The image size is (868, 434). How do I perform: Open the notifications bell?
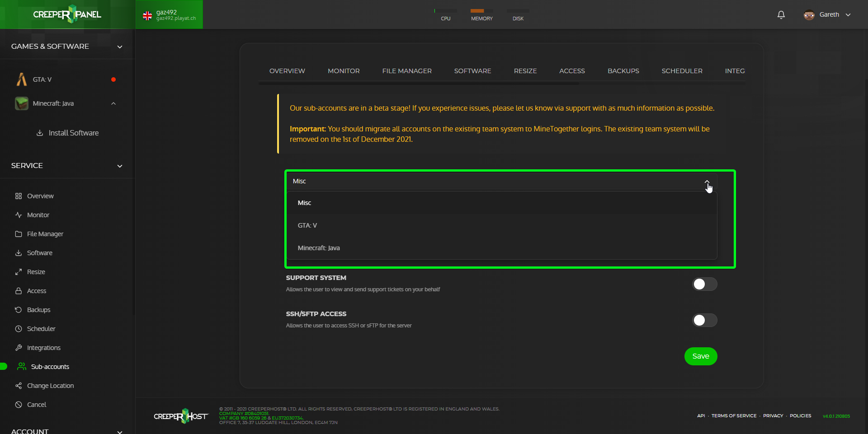(x=781, y=14)
